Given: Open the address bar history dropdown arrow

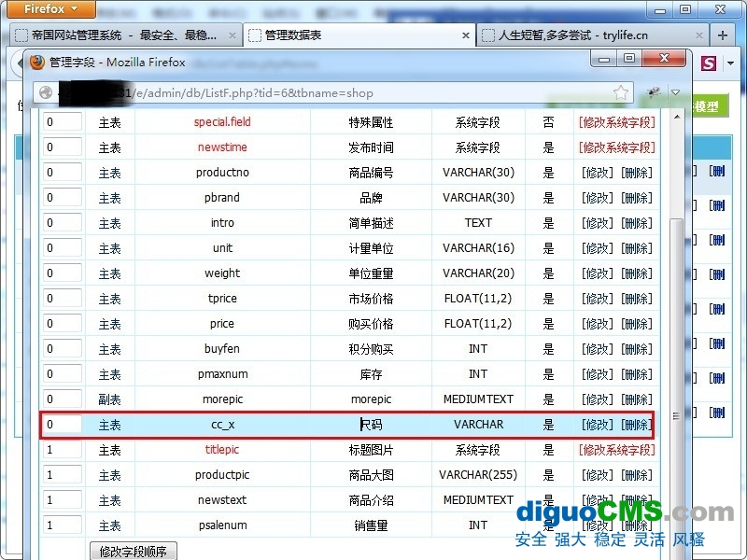Looking at the screenshot, I should click(675, 91).
